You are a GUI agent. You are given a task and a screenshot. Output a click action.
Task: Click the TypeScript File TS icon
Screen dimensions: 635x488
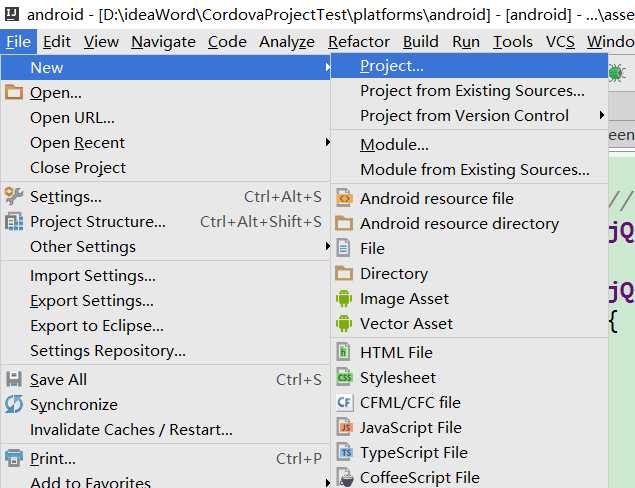click(344, 452)
